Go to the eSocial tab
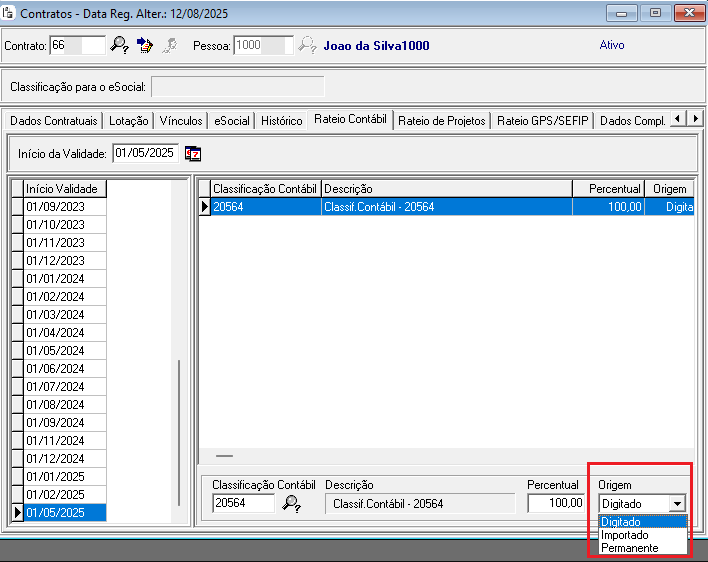Image resolution: width=708 pixels, height=562 pixels. click(231, 121)
